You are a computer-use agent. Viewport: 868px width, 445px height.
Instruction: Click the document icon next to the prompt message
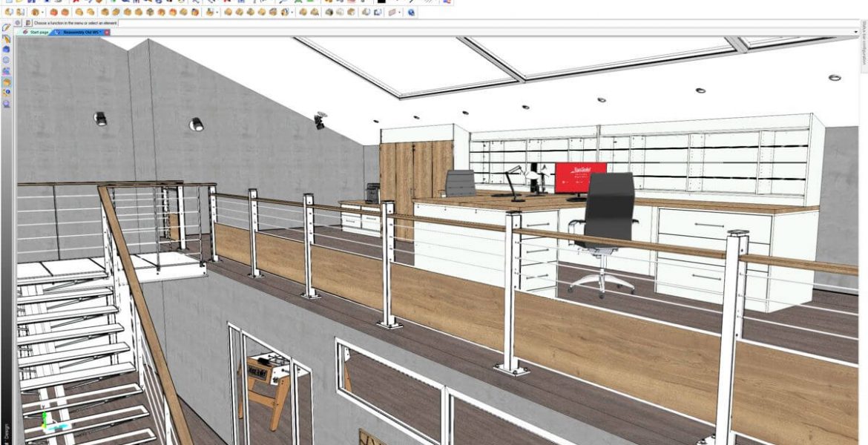tap(28, 24)
